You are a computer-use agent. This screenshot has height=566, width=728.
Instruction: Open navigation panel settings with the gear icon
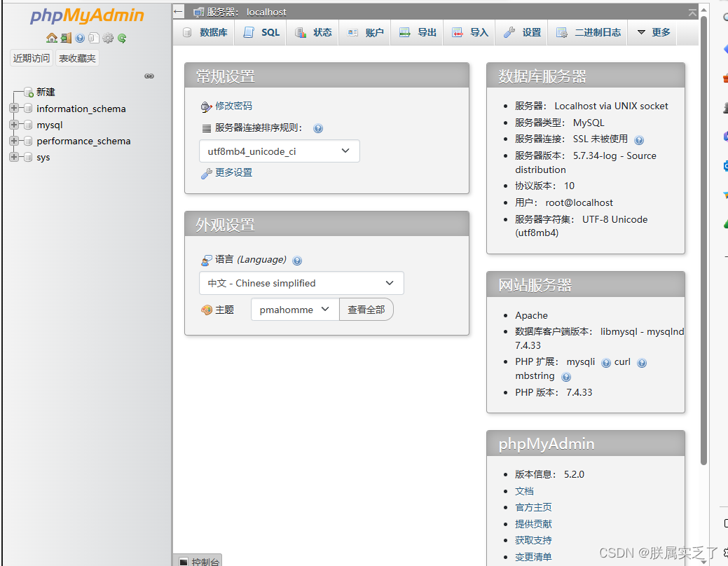(108, 38)
